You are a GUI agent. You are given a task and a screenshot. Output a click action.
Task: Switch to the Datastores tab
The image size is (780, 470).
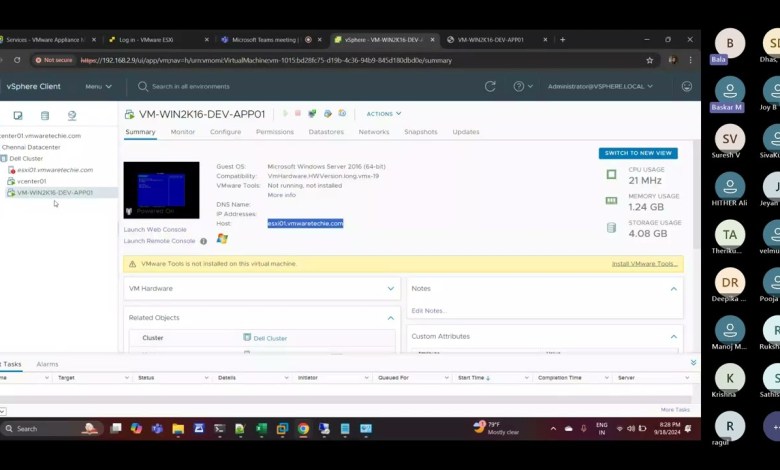coord(326,132)
